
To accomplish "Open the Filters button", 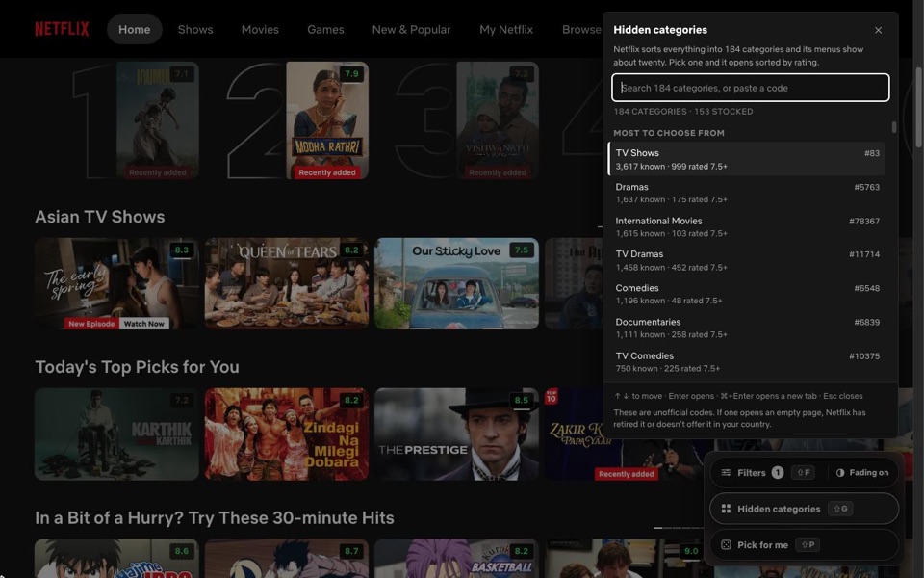I will (767, 472).
